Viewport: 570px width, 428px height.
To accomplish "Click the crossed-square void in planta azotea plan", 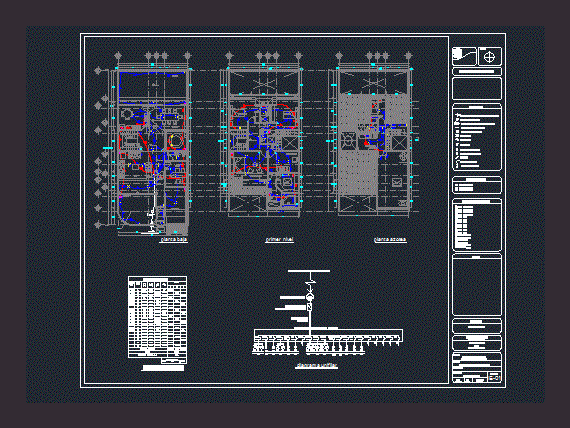I will [x=400, y=143].
